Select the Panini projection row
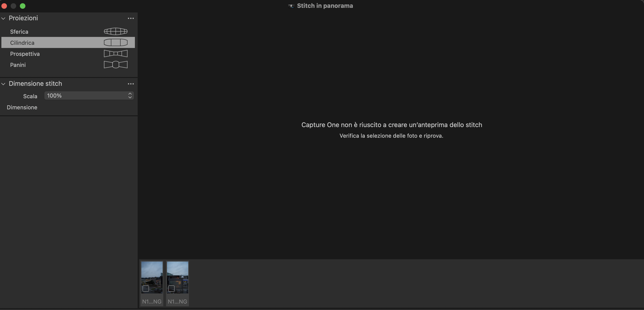 (68, 65)
